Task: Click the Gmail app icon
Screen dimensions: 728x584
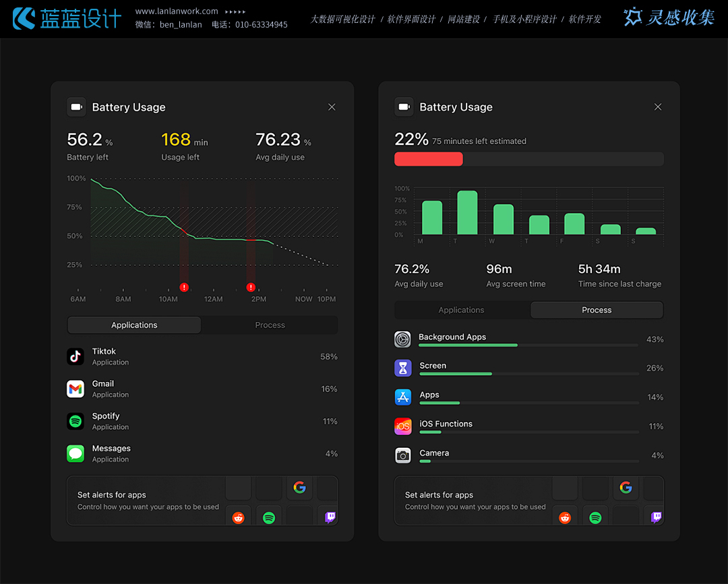Action: tap(75, 389)
